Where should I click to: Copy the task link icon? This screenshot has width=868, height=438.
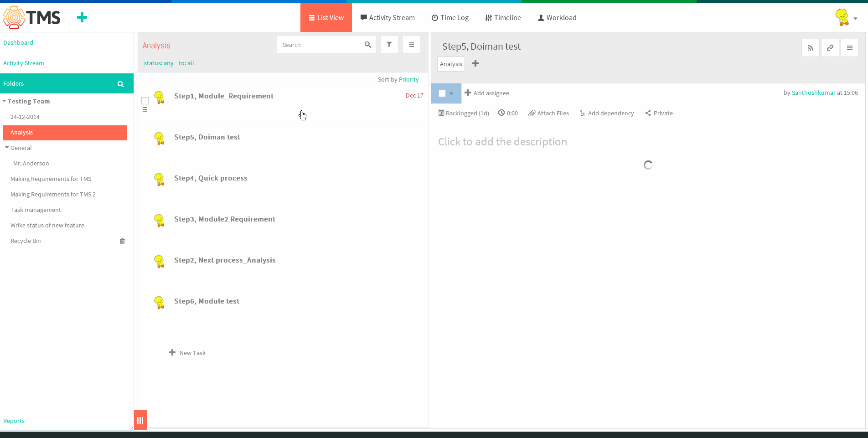click(830, 48)
